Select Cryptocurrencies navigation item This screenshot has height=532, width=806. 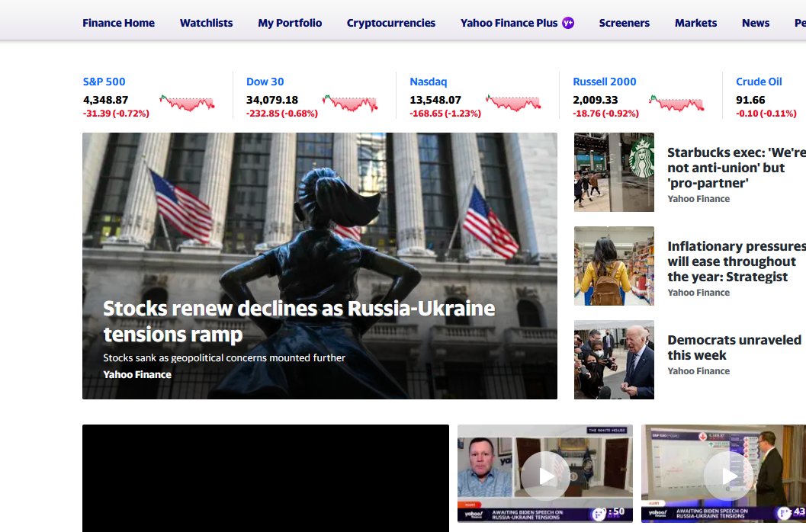coord(390,23)
